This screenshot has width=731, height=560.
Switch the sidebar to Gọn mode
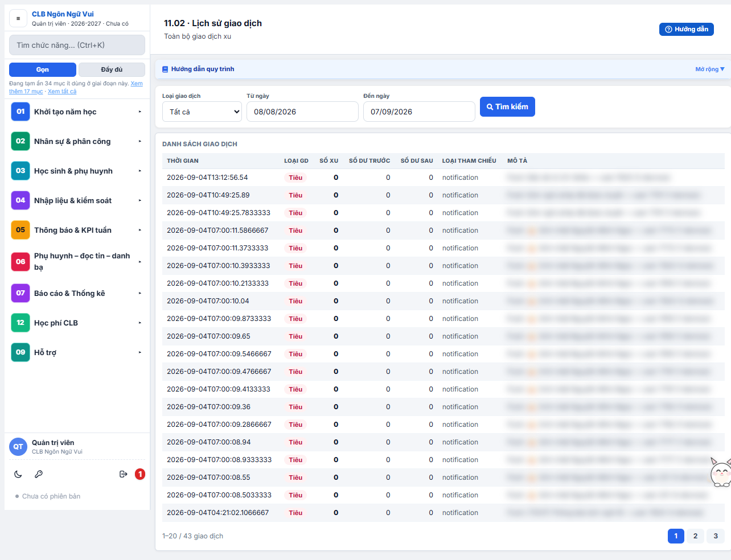(43, 69)
